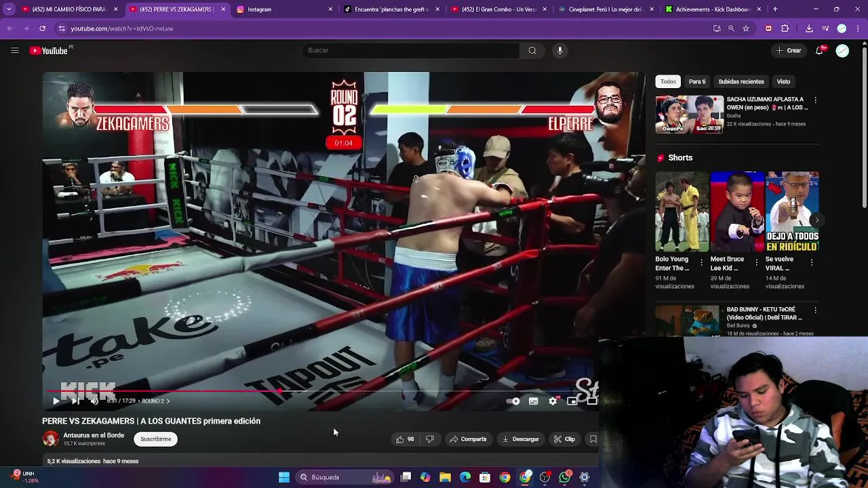Image resolution: width=868 pixels, height=488 pixels.
Task: Open the Crear create menu
Action: click(x=789, y=50)
